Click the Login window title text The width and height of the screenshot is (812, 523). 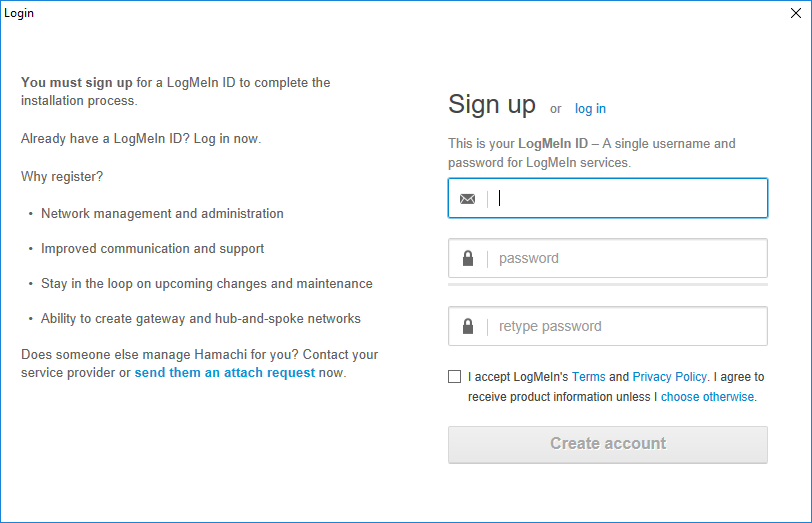(19, 13)
